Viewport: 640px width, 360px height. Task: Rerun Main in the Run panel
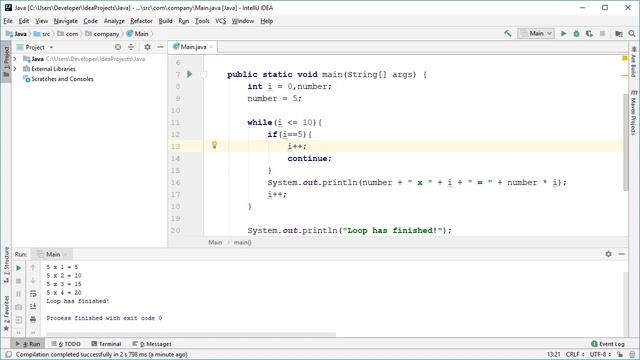(19, 268)
